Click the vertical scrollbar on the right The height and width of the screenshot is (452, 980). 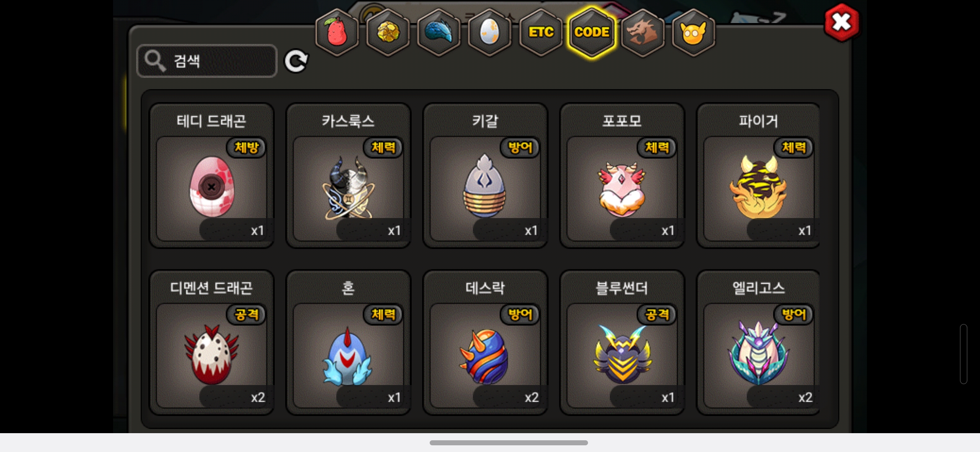(963, 354)
